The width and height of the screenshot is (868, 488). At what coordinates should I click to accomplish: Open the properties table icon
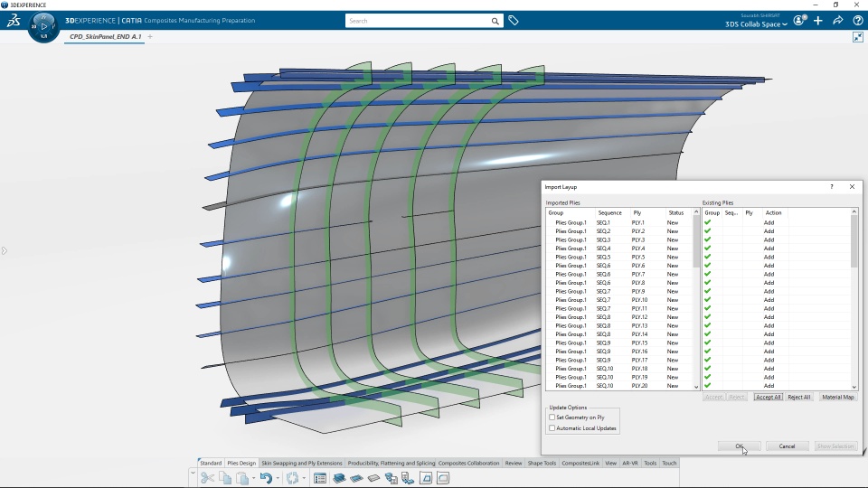(x=320, y=478)
